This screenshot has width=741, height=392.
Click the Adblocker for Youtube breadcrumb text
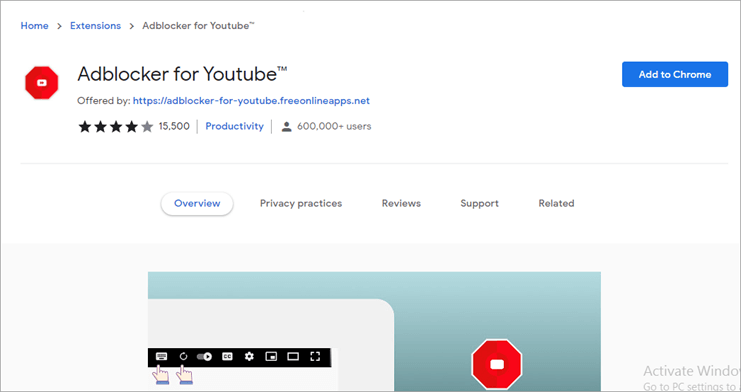198,26
